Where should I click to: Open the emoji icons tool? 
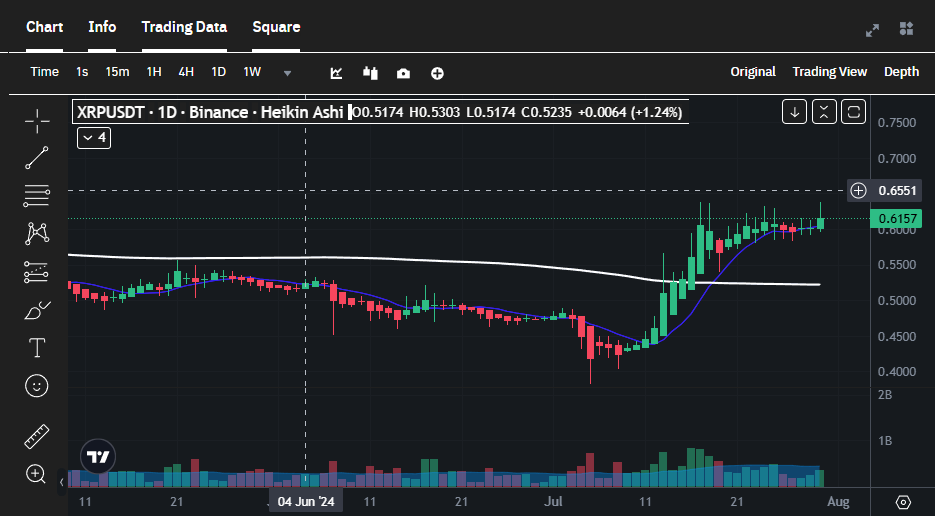tap(37, 386)
